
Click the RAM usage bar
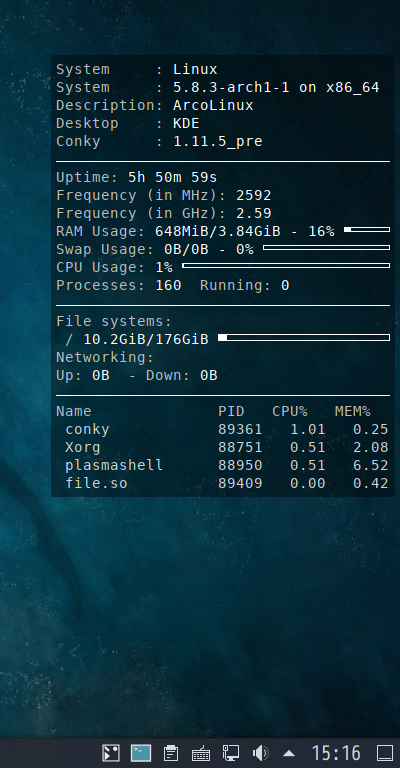coord(367,229)
